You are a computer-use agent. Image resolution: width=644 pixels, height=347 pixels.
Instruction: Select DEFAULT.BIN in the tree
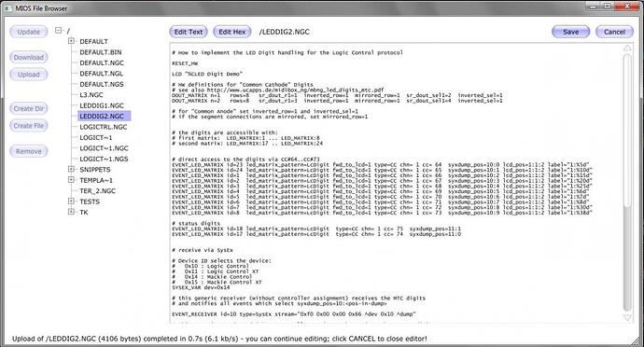(x=101, y=52)
